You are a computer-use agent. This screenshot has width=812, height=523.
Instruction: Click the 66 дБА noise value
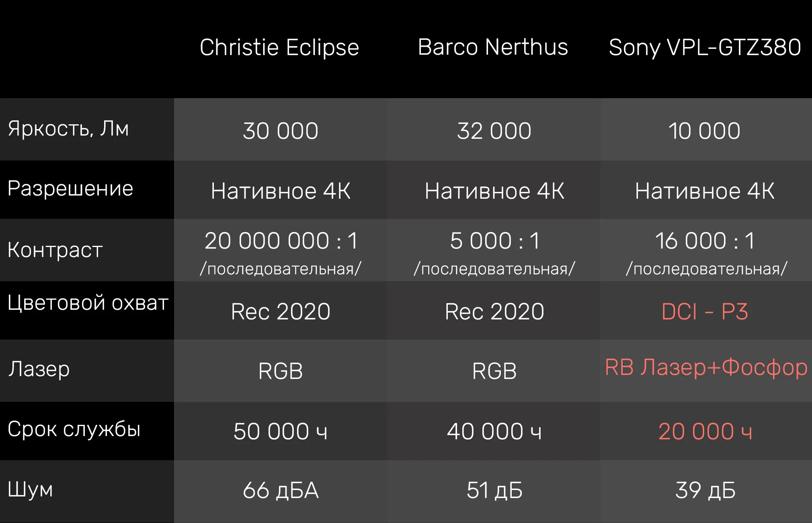click(x=281, y=491)
